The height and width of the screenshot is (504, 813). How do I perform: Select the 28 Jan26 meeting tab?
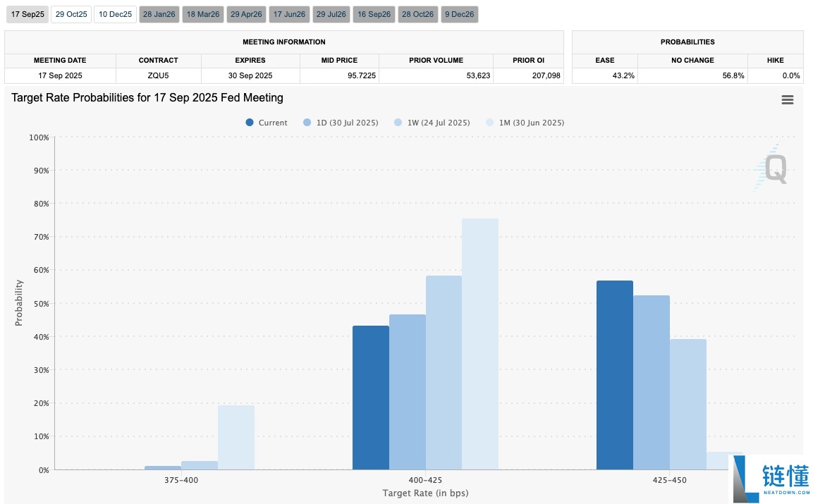(159, 14)
